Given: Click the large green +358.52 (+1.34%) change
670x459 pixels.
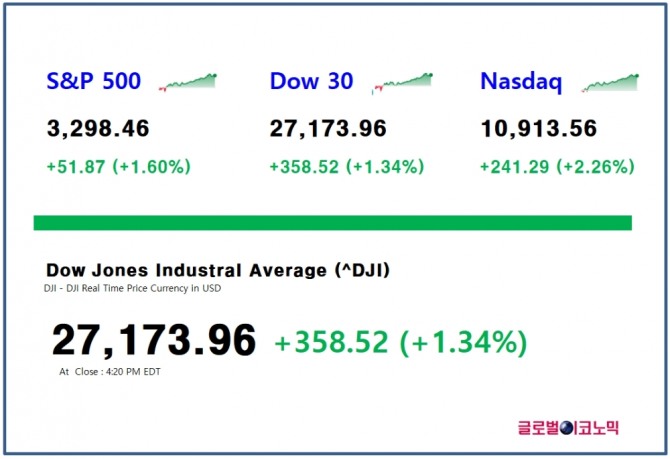Looking at the screenshot, I should coord(401,342).
